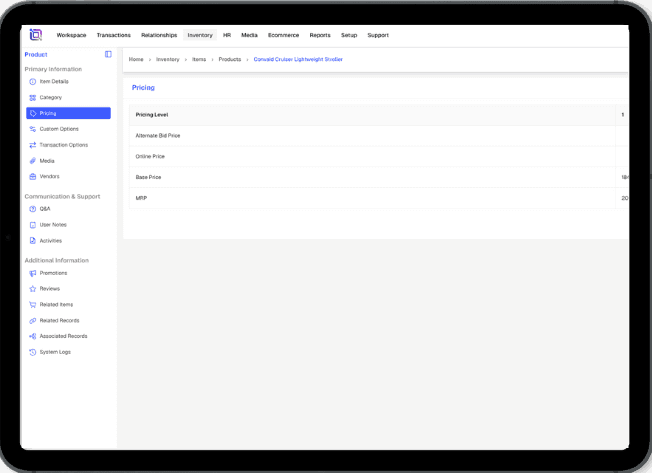The height and width of the screenshot is (473, 652).
Task: Click the app logo icon in header
Action: pos(36,35)
